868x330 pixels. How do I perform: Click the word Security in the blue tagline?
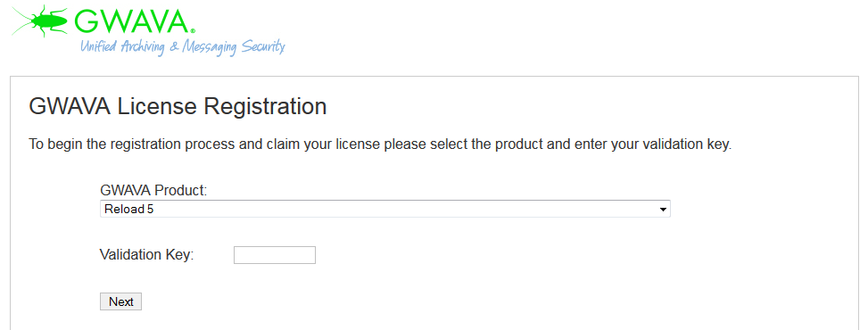pos(263,46)
